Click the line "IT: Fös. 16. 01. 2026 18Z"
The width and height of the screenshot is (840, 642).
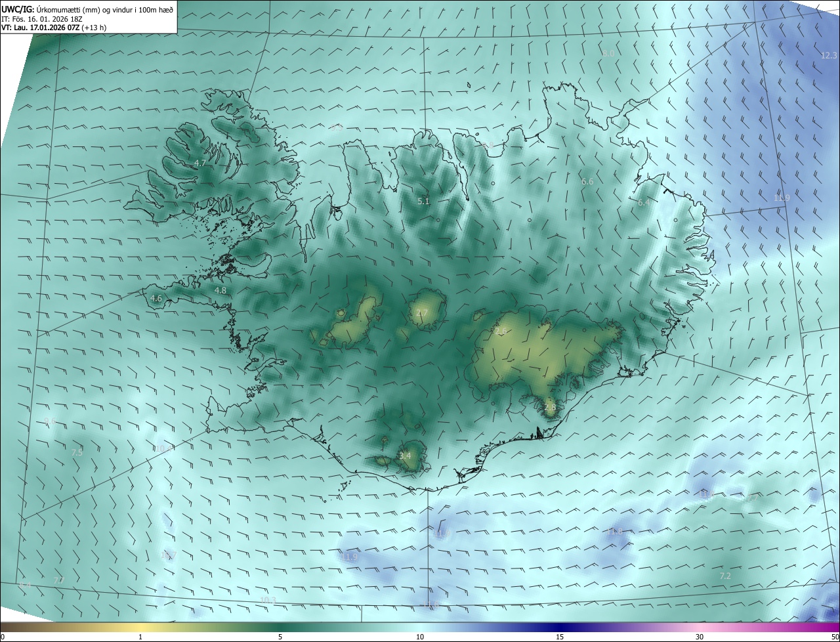(x=42, y=19)
